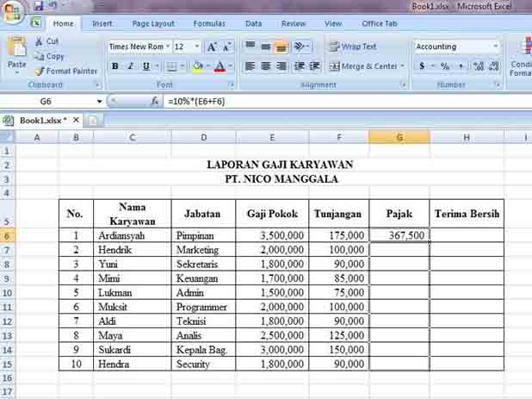
Task: Set top vertical alignment
Action: (x=250, y=46)
